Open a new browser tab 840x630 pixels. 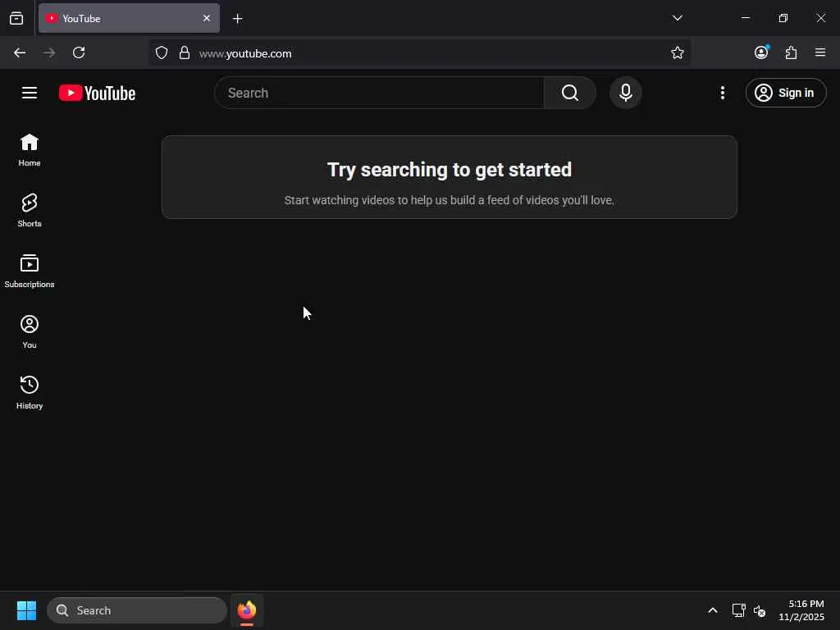click(x=238, y=19)
